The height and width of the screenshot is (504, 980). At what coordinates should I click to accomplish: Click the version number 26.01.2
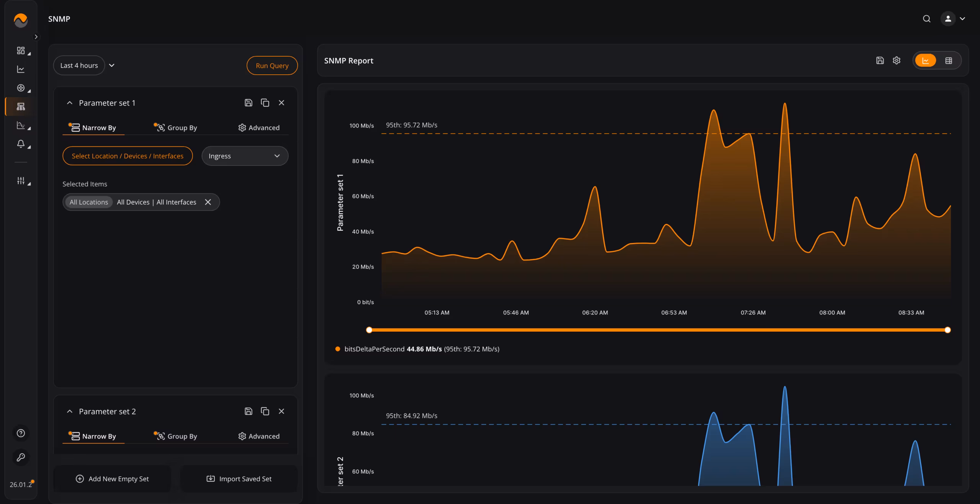click(21, 484)
